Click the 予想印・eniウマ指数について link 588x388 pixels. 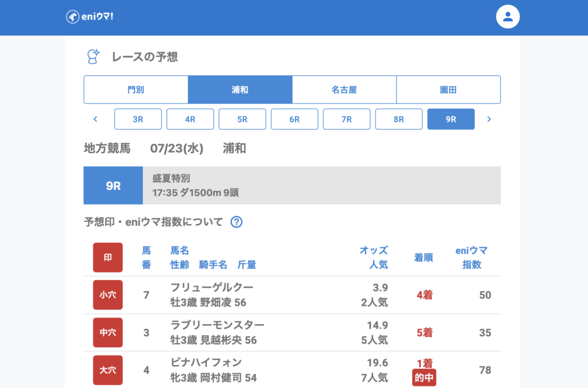[153, 222]
